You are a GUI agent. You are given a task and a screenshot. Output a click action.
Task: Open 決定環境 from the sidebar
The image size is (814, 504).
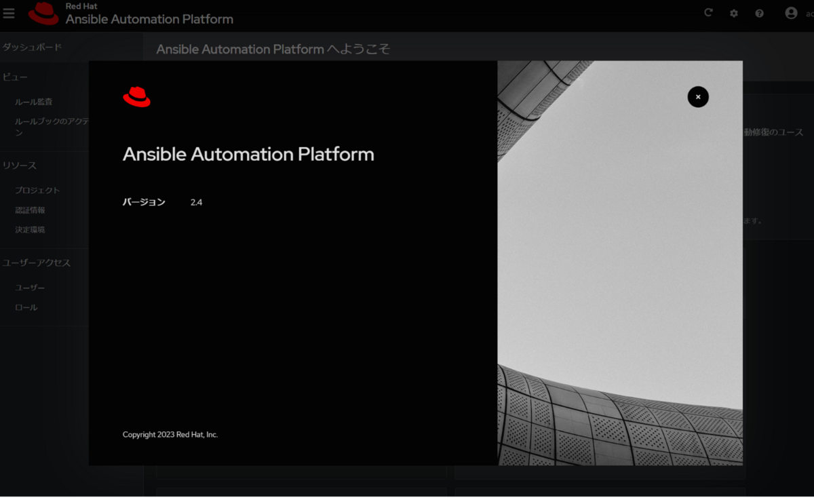[x=31, y=229]
